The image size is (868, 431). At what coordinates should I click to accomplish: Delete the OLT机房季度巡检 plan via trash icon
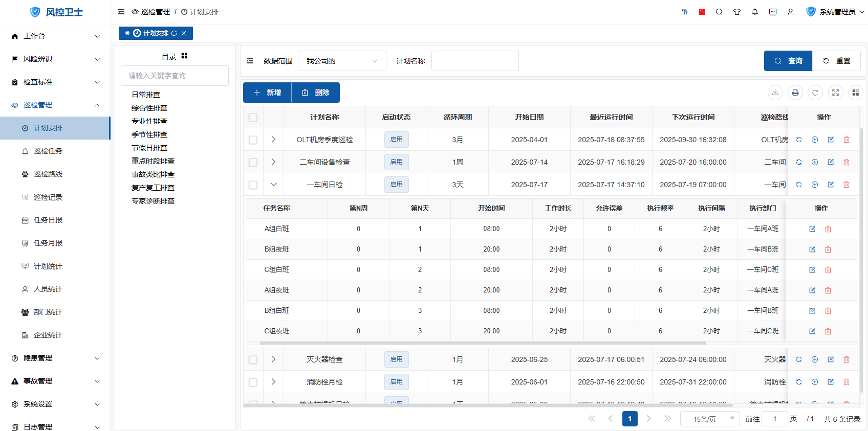pyautogui.click(x=847, y=140)
